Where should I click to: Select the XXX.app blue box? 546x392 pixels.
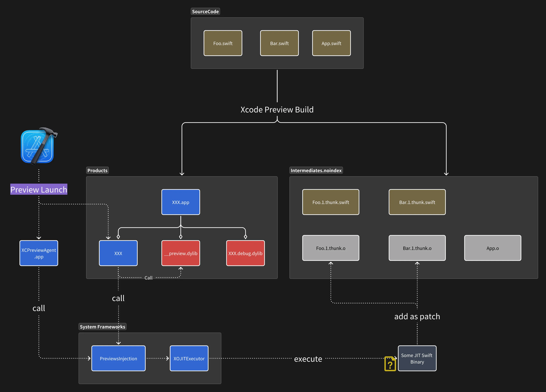[x=181, y=202]
